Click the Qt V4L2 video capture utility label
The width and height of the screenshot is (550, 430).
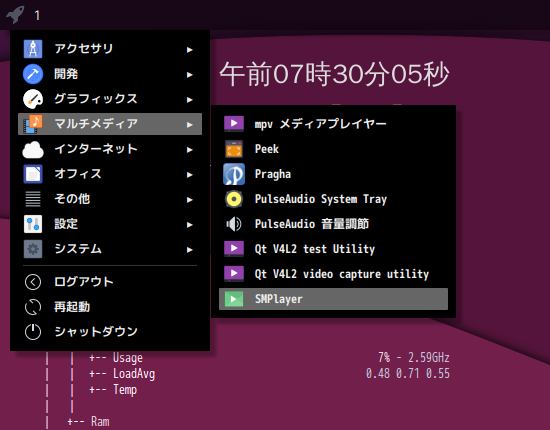coord(342,274)
